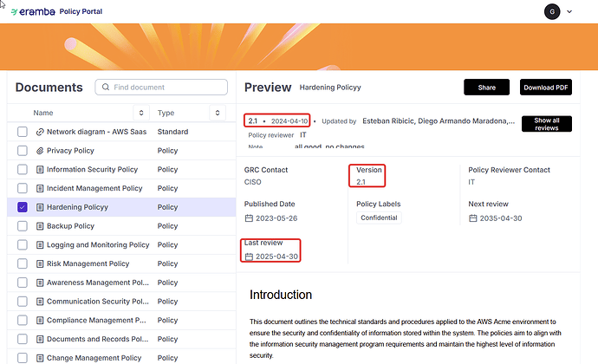Check the Backup Policy checkbox

point(23,226)
